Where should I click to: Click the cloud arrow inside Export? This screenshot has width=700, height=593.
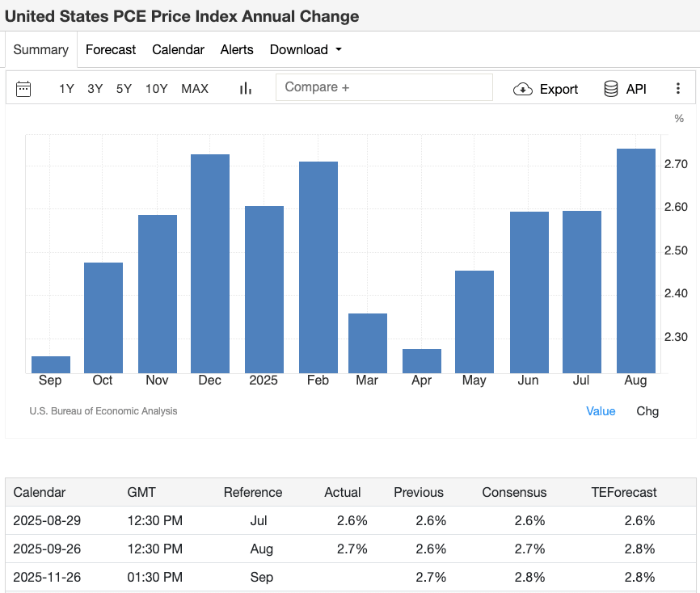click(x=524, y=89)
